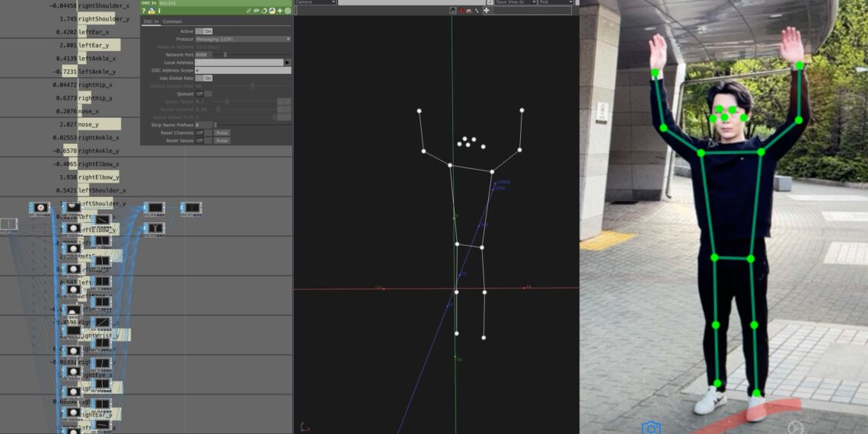Image resolution: width=868 pixels, height=434 pixels.
Task: Toggle the Active parameter switch
Action: click(204, 31)
